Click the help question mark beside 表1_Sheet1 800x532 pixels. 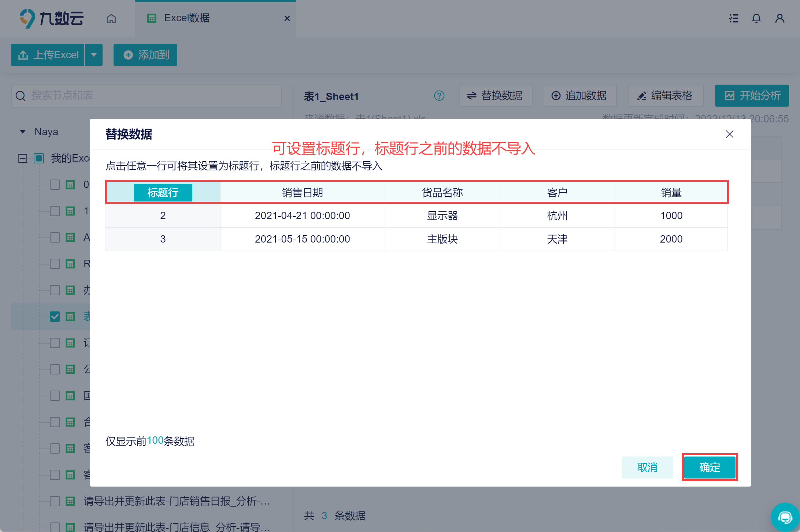pos(439,96)
